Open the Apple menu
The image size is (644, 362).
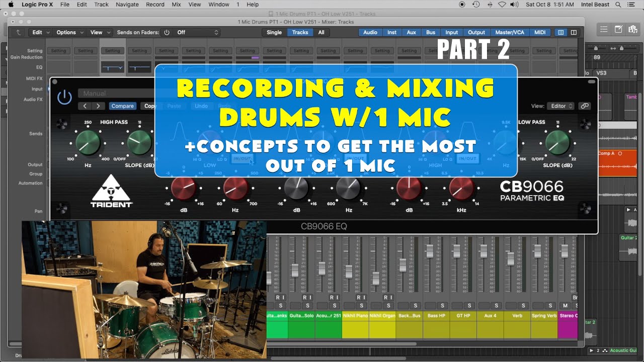pos(11,5)
